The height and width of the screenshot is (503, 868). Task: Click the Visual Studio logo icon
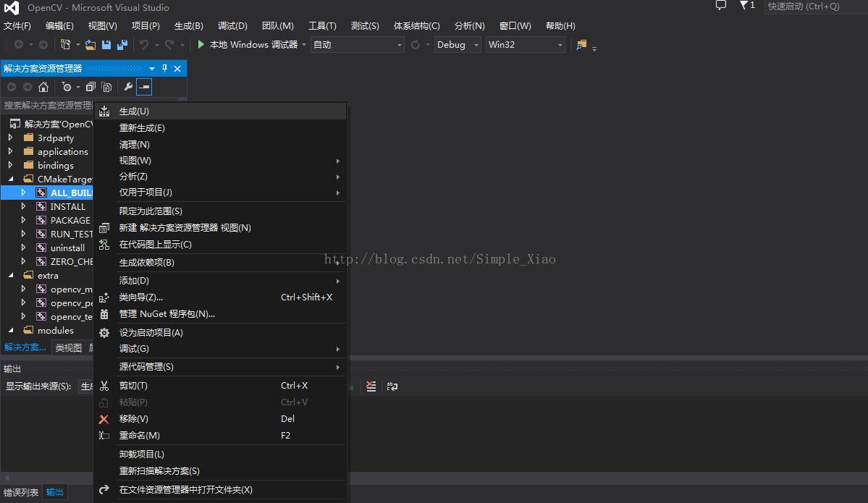click(12, 8)
